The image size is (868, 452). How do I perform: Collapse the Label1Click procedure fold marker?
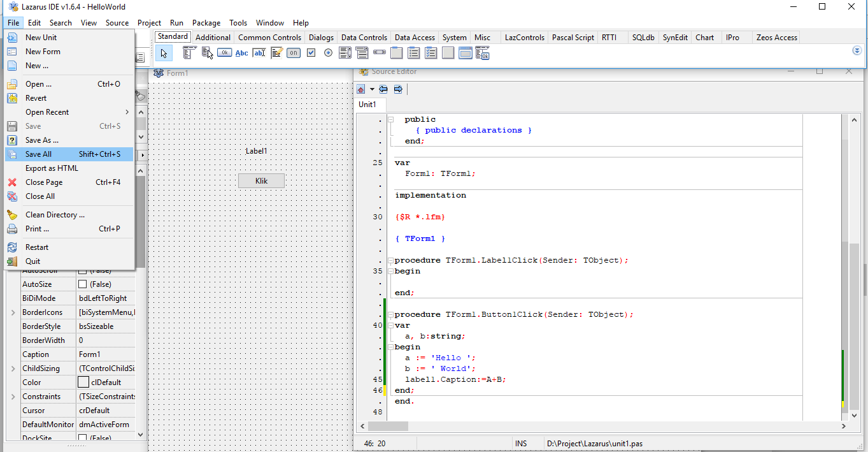390,260
